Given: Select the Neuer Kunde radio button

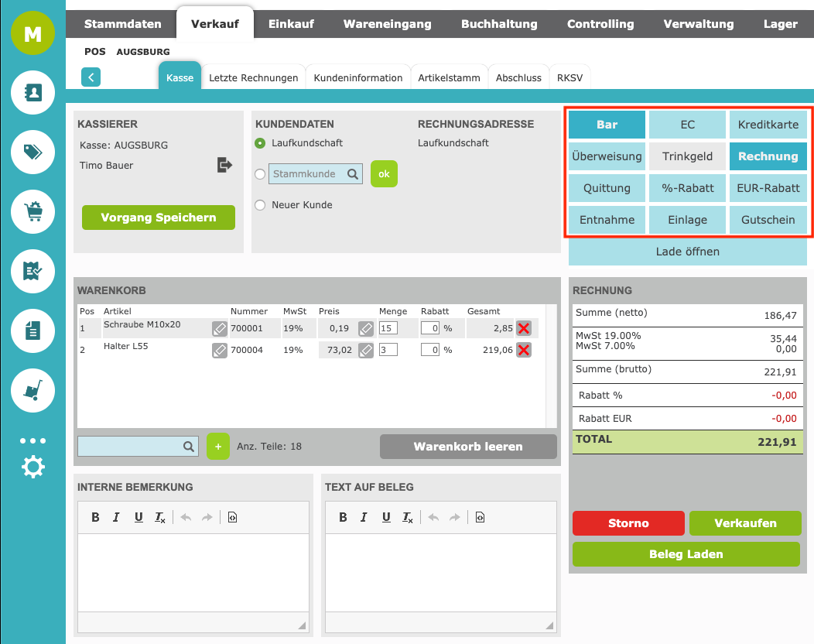Looking at the screenshot, I should click(x=260, y=205).
